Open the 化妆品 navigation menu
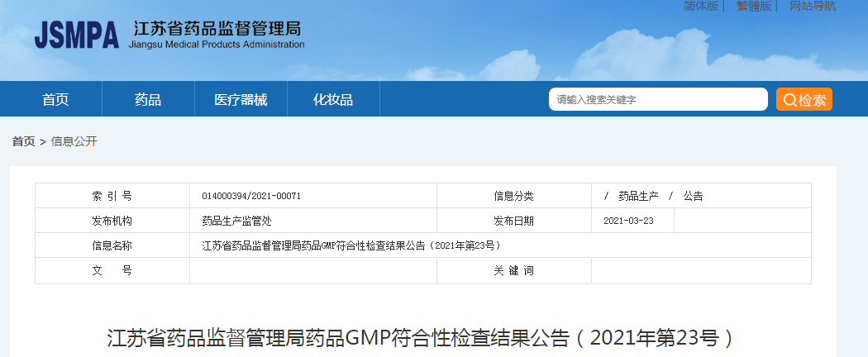 coord(333,100)
